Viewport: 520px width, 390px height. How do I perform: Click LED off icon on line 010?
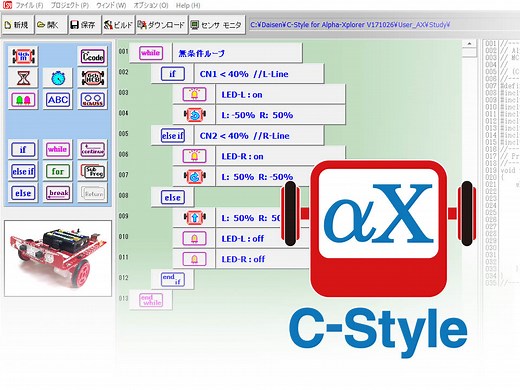[194, 238]
